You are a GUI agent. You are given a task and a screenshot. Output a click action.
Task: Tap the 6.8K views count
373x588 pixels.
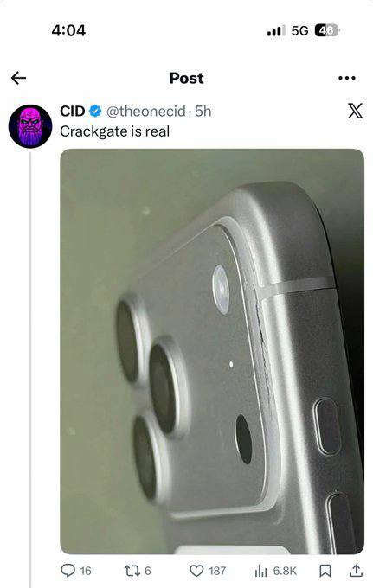click(285, 571)
